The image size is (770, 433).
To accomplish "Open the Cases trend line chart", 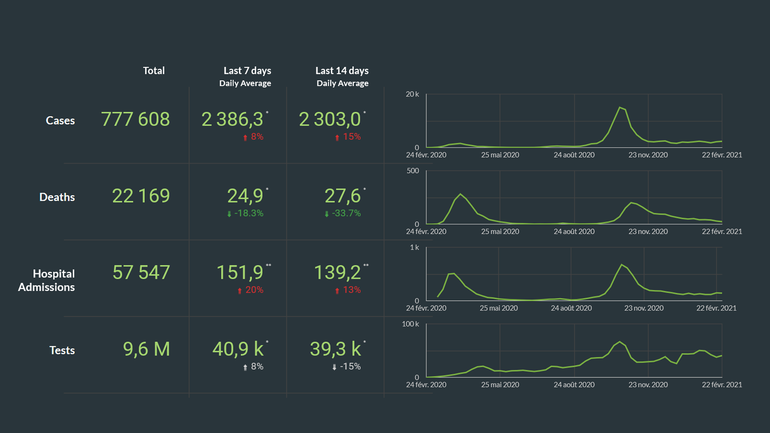I will pos(573,121).
